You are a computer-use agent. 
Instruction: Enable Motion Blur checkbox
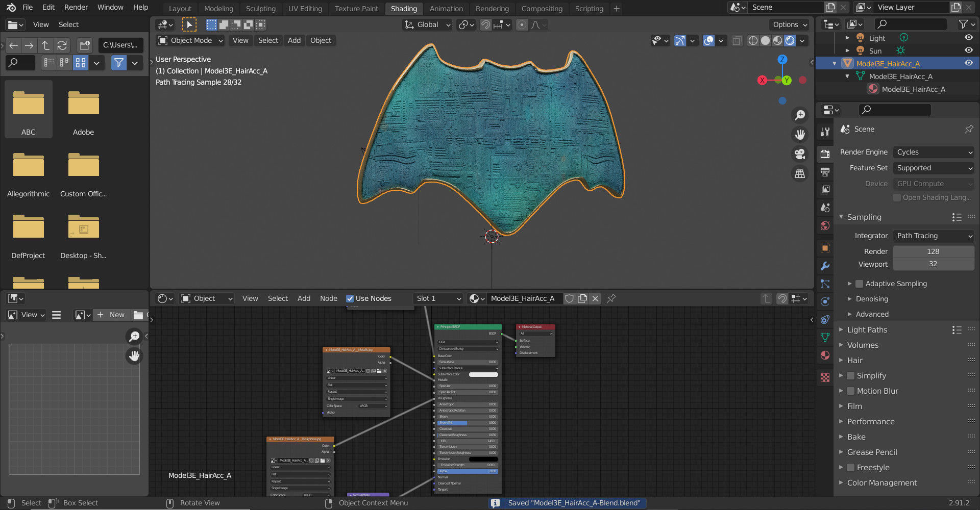coord(850,391)
